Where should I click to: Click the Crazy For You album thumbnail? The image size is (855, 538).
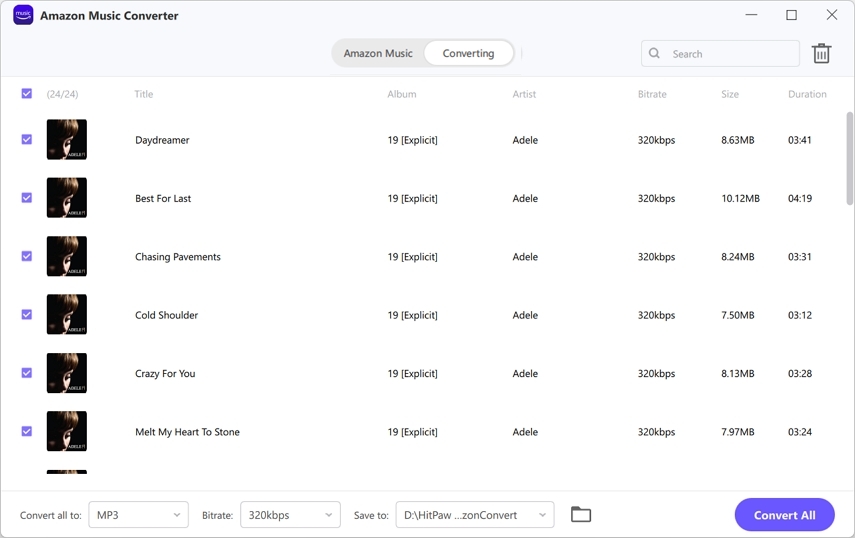pos(67,373)
